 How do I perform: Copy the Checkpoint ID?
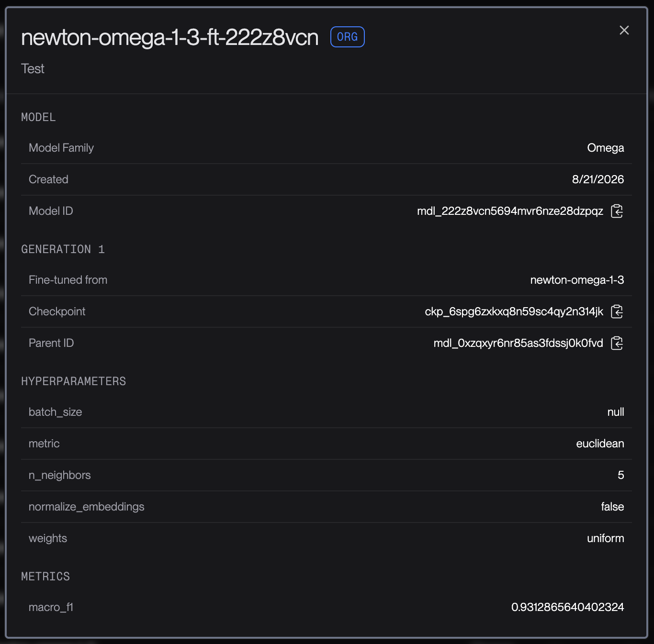point(617,311)
